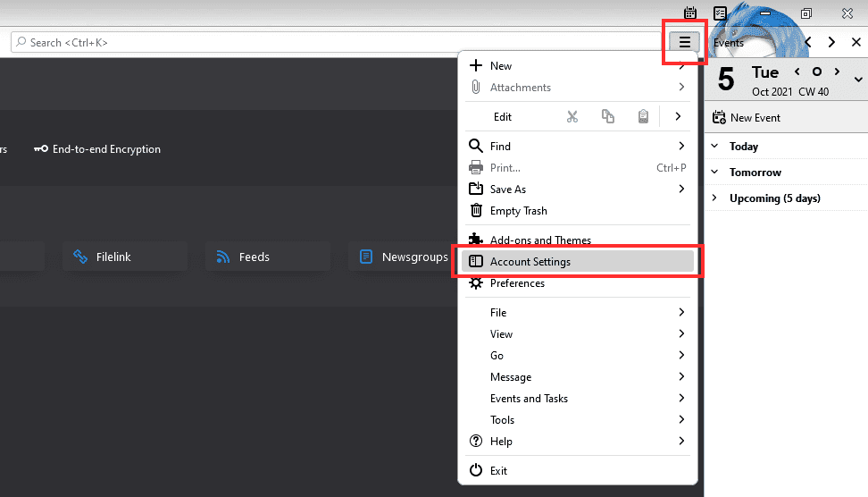Click the Copy icon in Edit row
The image size is (868, 497).
coord(608,116)
